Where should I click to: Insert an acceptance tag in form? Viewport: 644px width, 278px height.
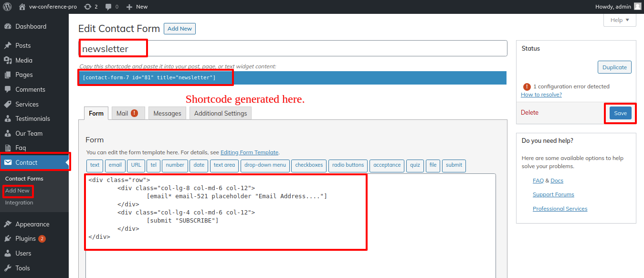click(x=387, y=165)
